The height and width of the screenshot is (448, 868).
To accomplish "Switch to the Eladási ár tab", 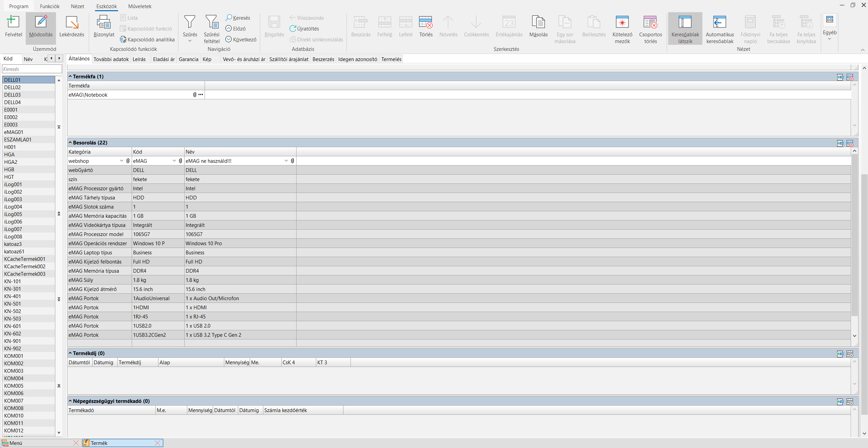I will (164, 59).
